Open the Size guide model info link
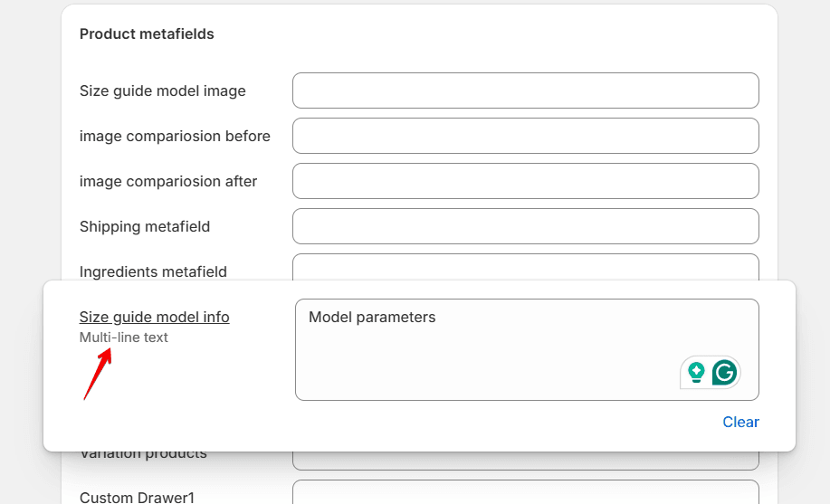This screenshot has height=504, width=830. point(155,317)
